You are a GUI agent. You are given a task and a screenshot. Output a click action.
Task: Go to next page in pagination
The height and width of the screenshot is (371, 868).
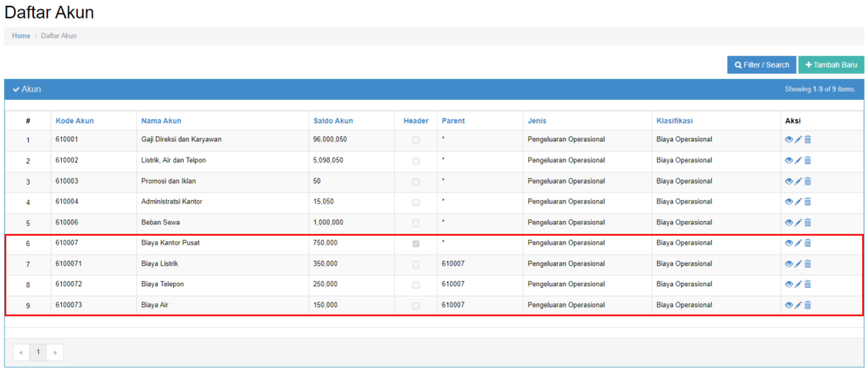click(56, 352)
